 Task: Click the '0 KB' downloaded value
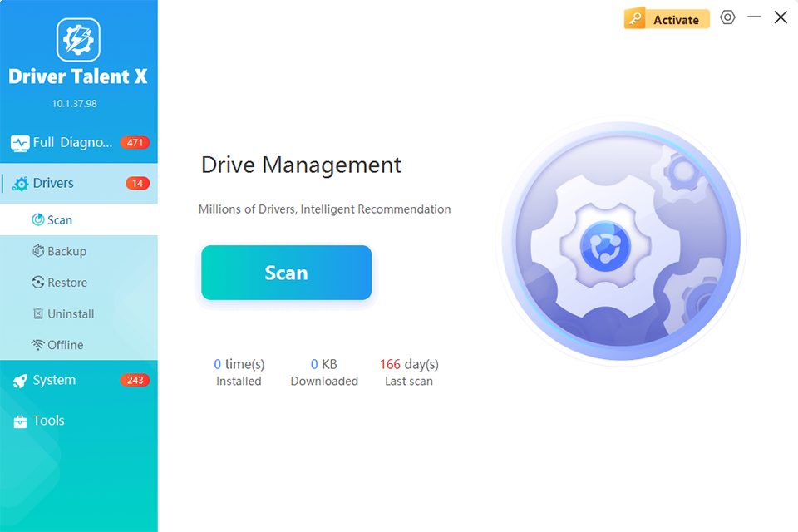coord(323,364)
